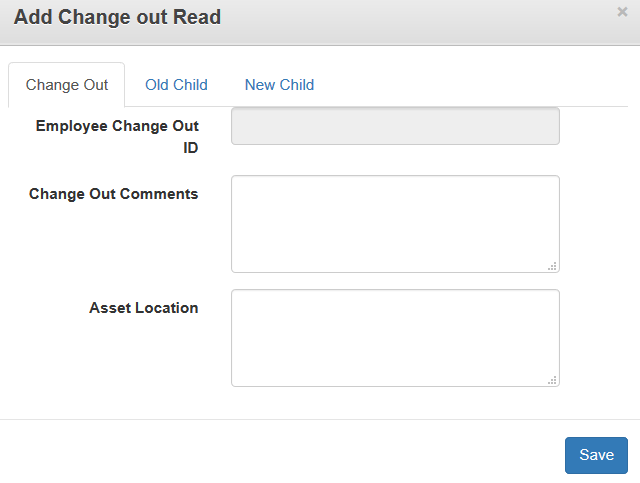Click the Change Out Comments label
The height and width of the screenshot is (483, 640).
click(113, 194)
